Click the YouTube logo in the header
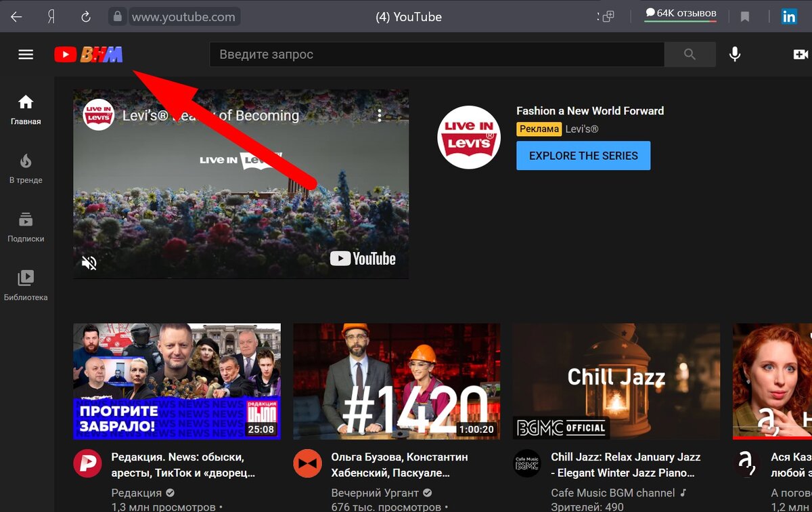812x512 pixels. tap(89, 54)
